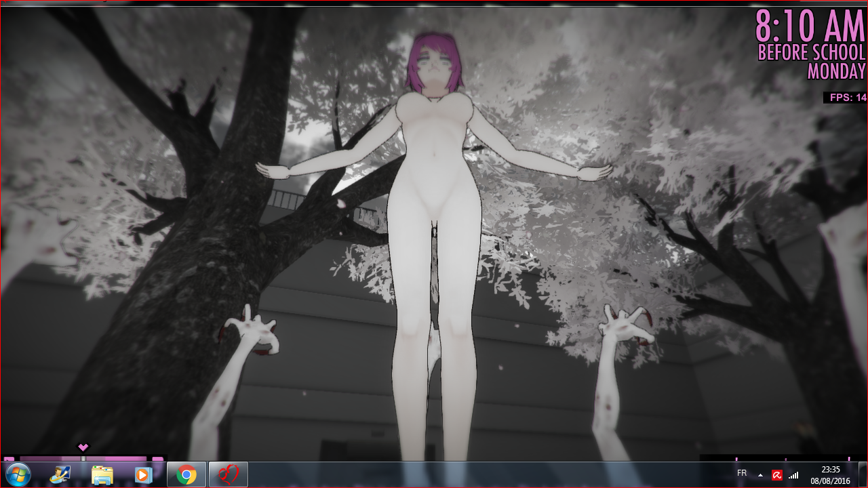Expand the hidden tray icons arrow
Viewport: 868px width, 488px height.
click(760, 475)
